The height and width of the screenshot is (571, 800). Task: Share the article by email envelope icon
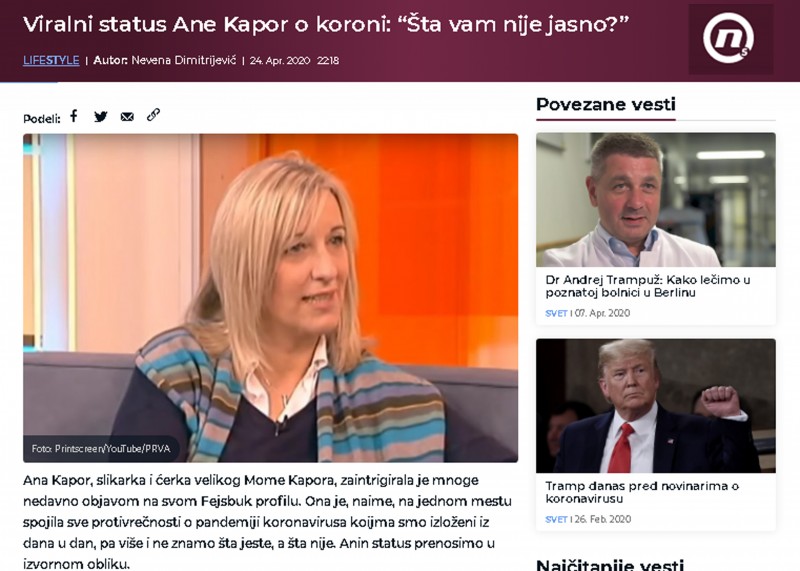(127, 117)
